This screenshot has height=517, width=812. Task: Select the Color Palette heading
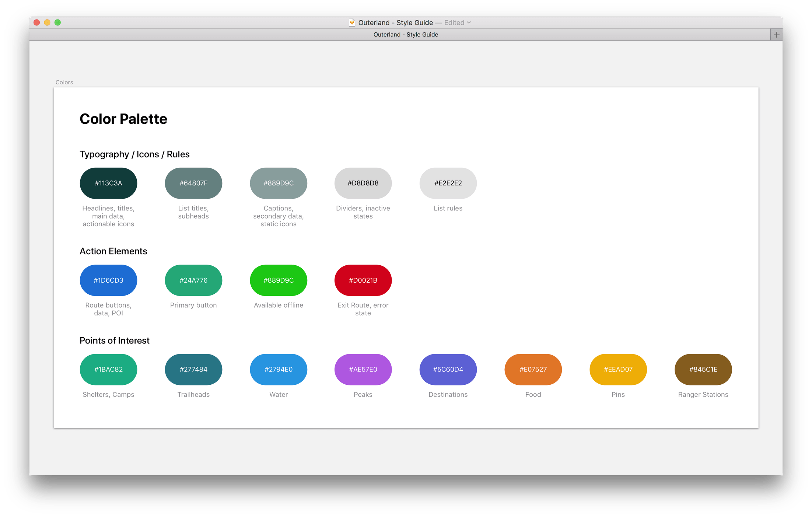tap(123, 119)
